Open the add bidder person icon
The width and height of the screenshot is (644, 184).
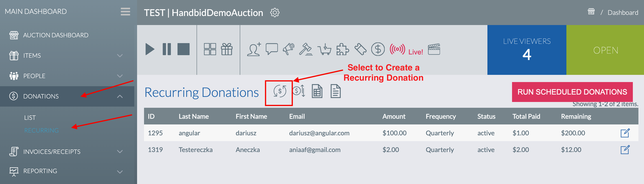254,49
